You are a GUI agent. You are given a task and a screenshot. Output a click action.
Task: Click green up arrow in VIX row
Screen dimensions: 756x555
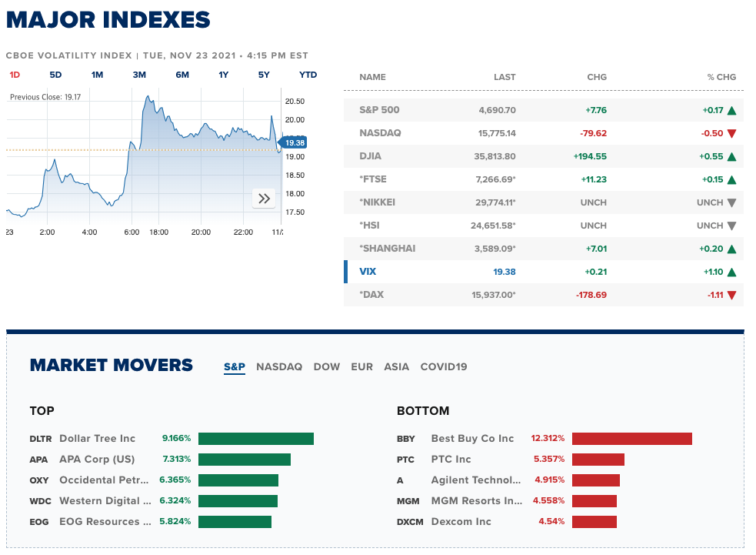(x=731, y=272)
